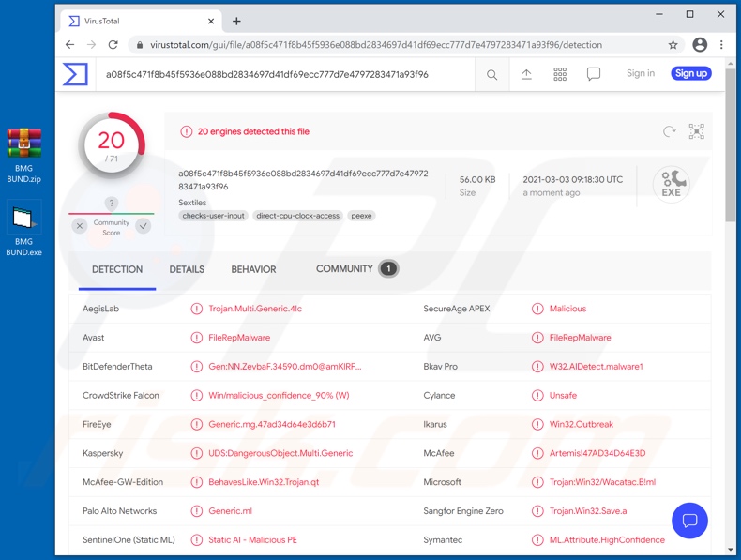This screenshot has width=741, height=560.
Task: Open a new browser tab
Action: 236,21
